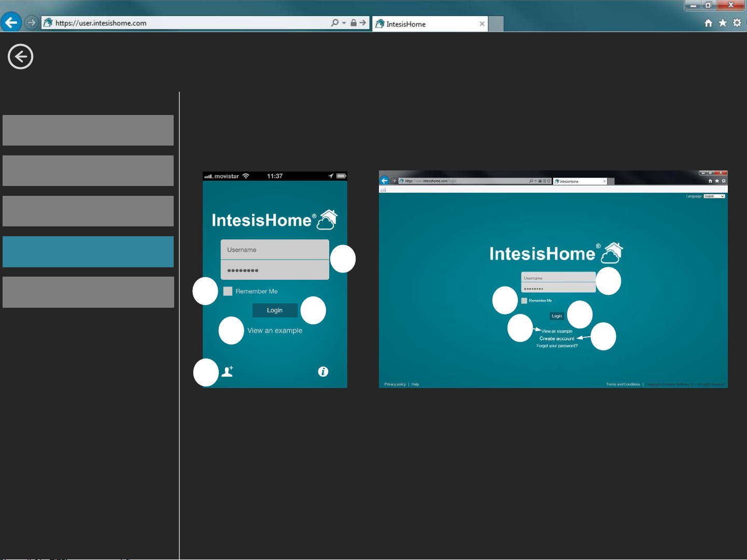Image resolution: width=747 pixels, height=560 pixels.
Task: Click Username field in the phone screenshot
Action: point(275,250)
